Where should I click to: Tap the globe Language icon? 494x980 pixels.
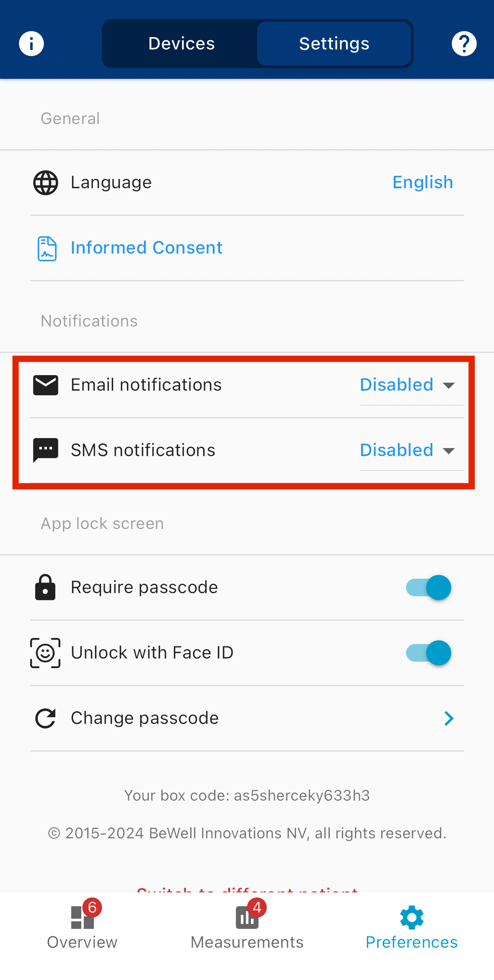coord(46,183)
